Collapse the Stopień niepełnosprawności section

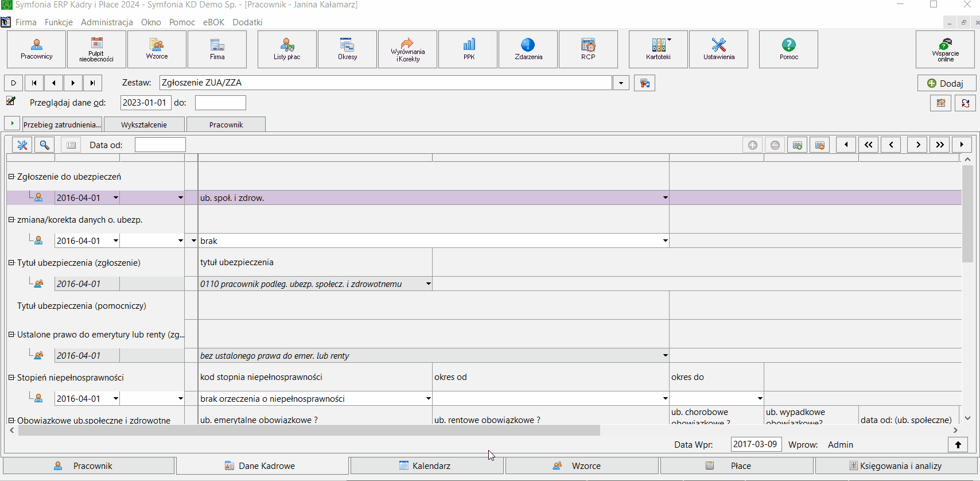pyautogui.click(x=11, y=378)
